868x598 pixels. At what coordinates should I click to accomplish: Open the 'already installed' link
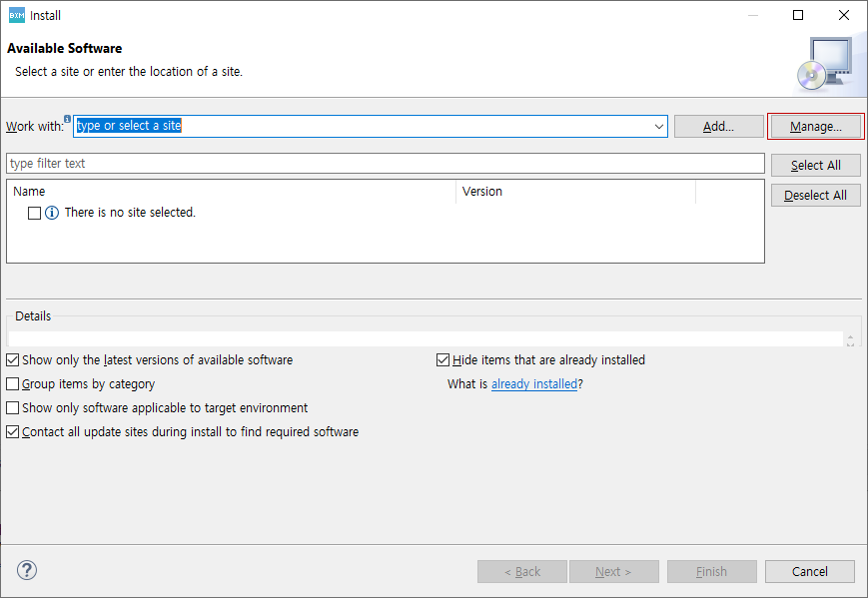533,383
